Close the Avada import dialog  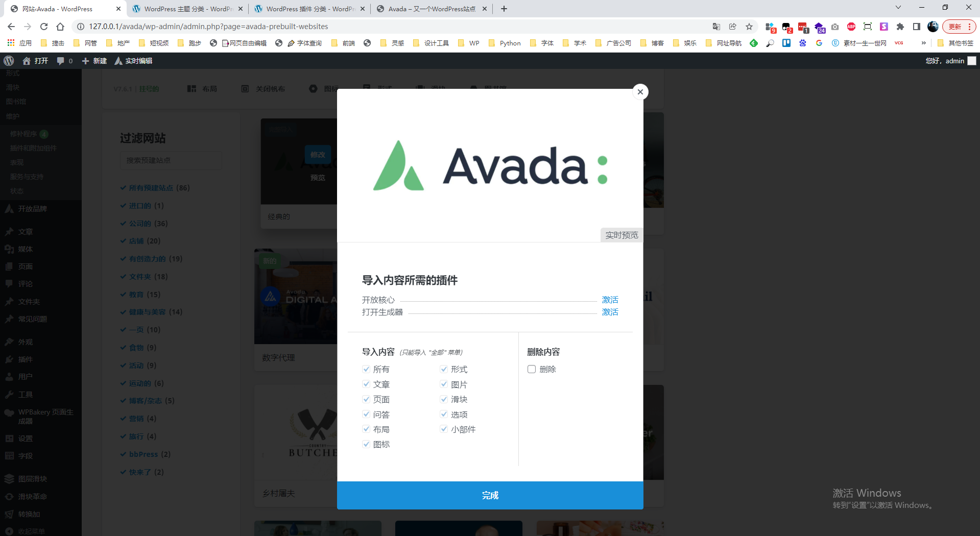click(x=640, y=92)
